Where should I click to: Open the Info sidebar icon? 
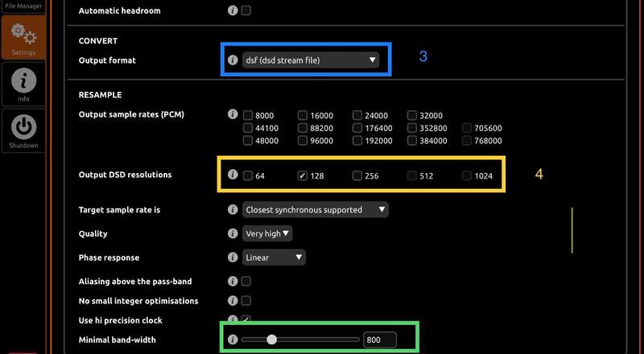[23, 84]
